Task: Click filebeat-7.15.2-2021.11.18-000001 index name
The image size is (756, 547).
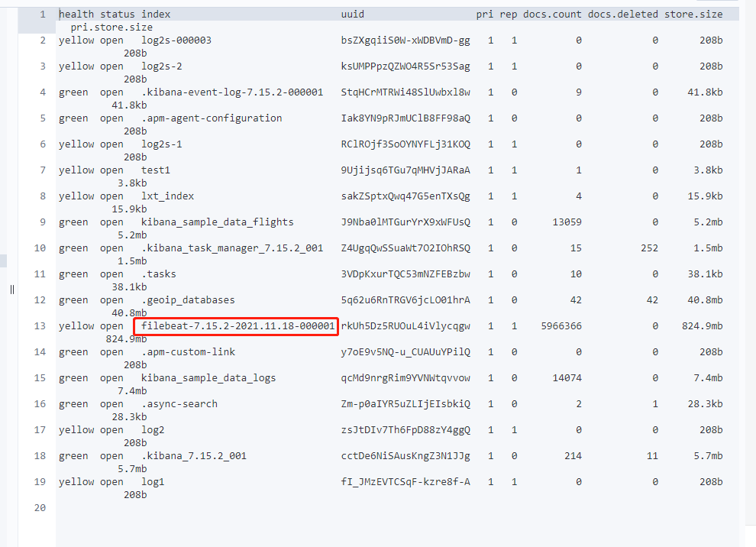Action: click(x=237, y=326)
